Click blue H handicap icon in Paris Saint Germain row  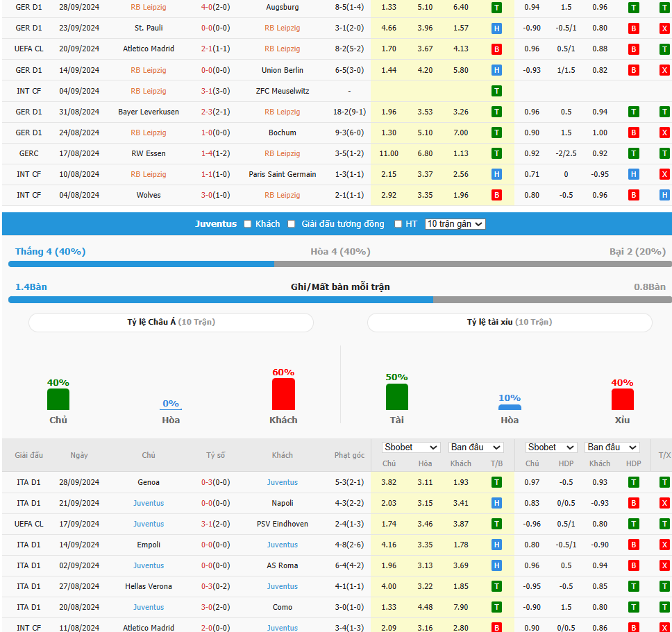[x=633, y=174]
